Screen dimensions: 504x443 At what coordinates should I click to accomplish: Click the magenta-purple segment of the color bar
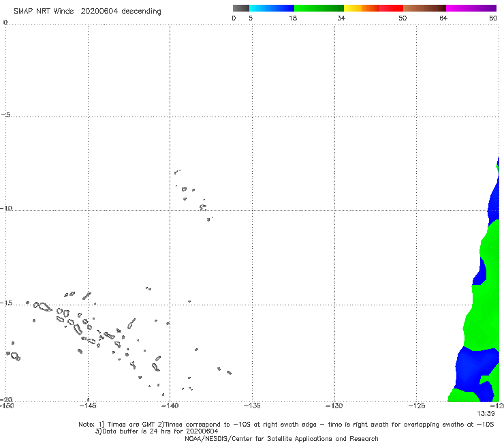[x=471, y=8]
